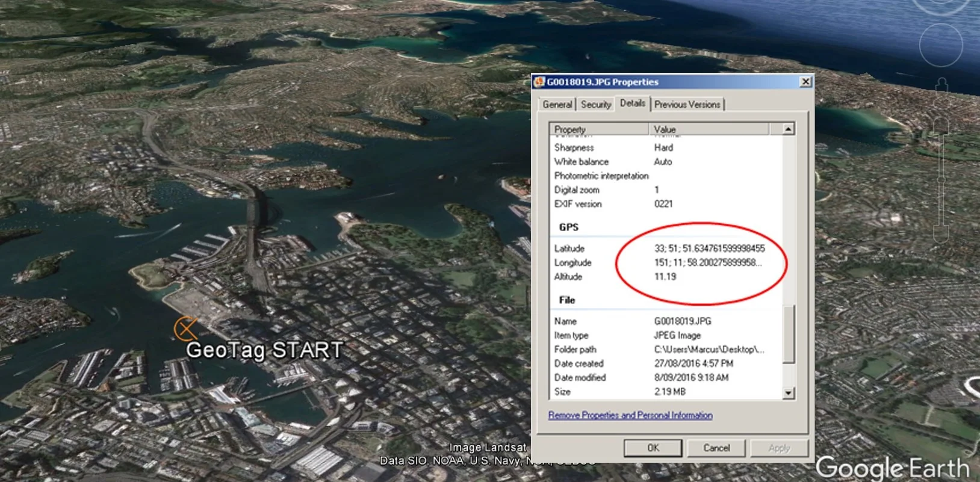Select the Altitude value 11.19
The image size is (980, 482).
665,277
